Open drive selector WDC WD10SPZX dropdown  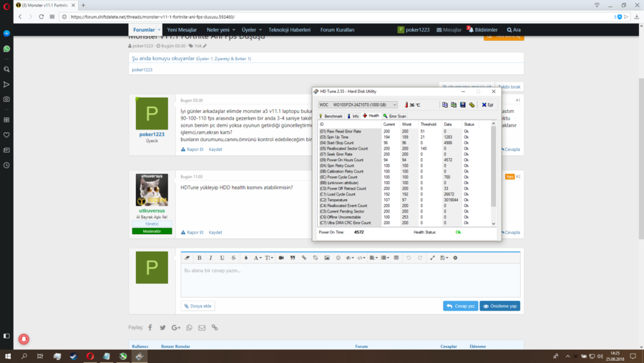point(358,105)
